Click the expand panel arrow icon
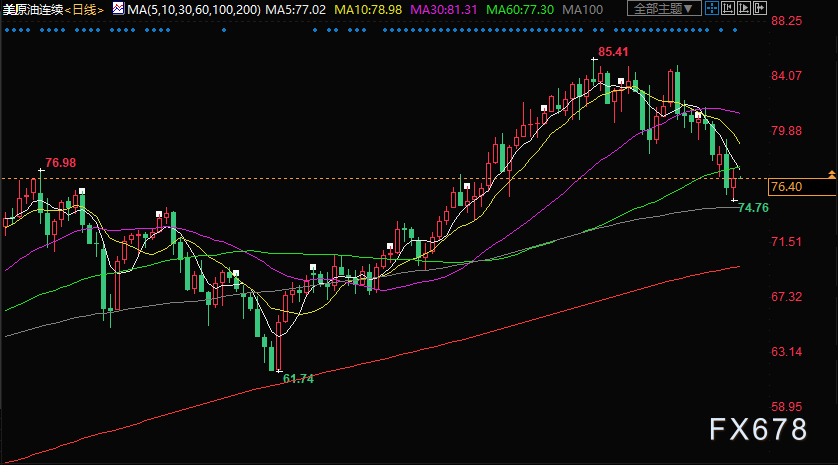Viewport: 838px width, 465px height. pyautogui.click(x=760, y=8)
